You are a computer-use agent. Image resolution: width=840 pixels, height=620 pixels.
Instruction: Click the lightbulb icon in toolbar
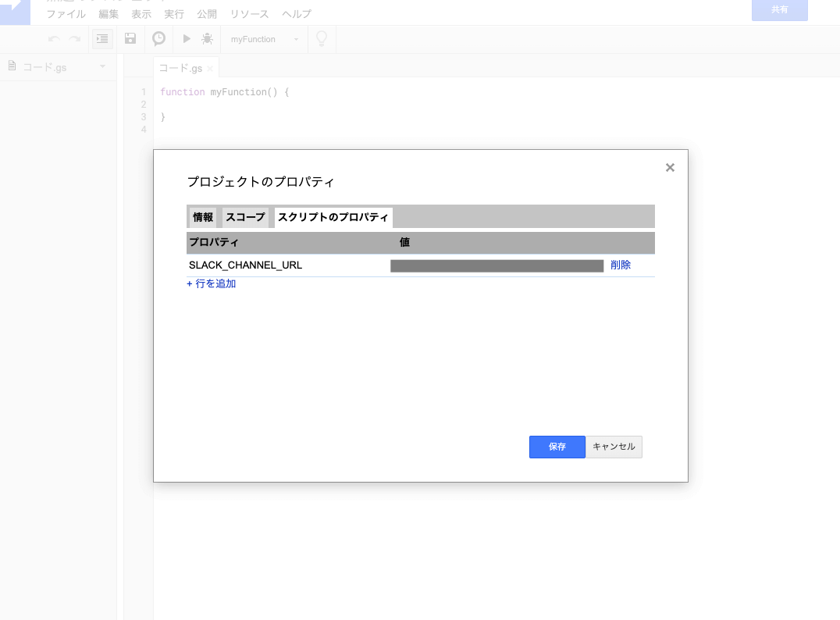321,39
